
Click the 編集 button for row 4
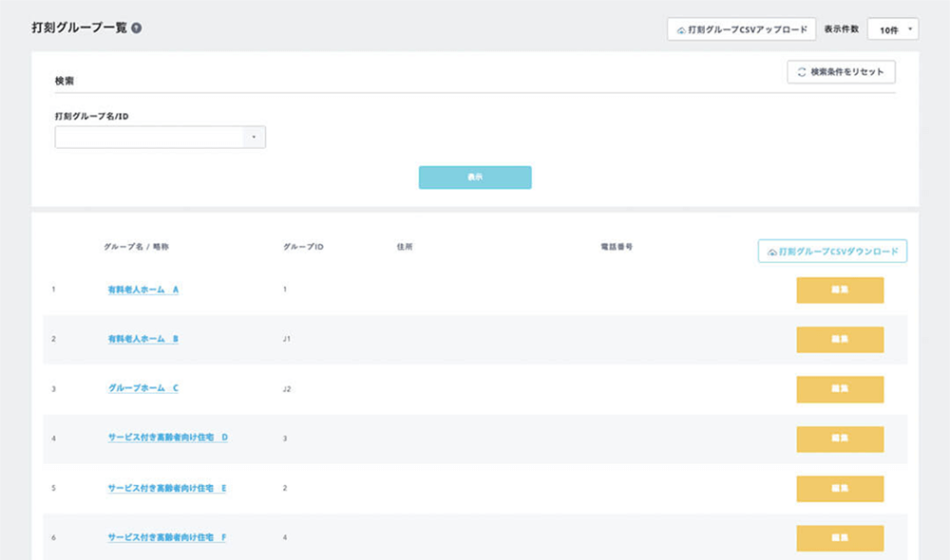click(x=840, y=439)
